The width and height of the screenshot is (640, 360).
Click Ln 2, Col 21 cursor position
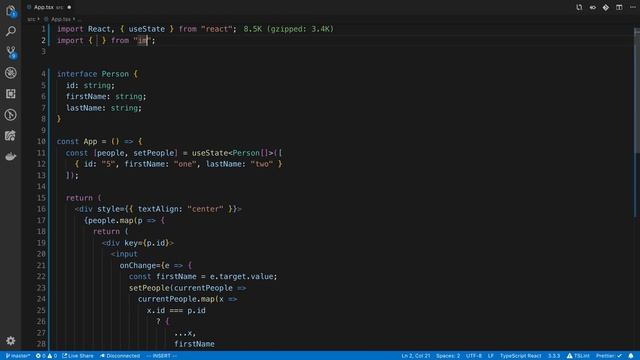(416, 356)
